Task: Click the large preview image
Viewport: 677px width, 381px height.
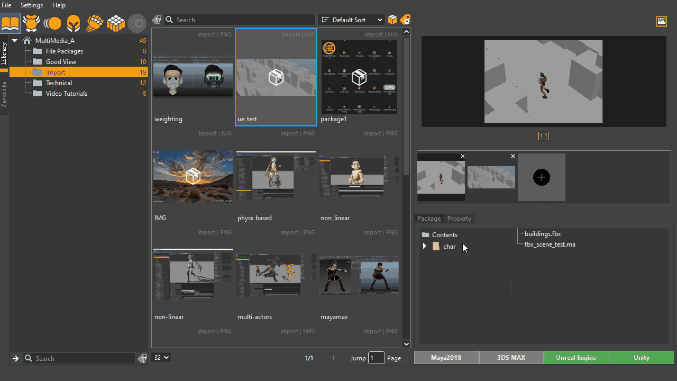Action: click(544, 82)
